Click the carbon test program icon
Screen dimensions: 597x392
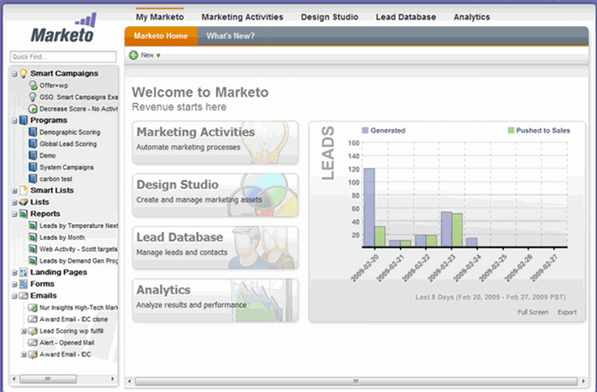(x=33, y=178)
